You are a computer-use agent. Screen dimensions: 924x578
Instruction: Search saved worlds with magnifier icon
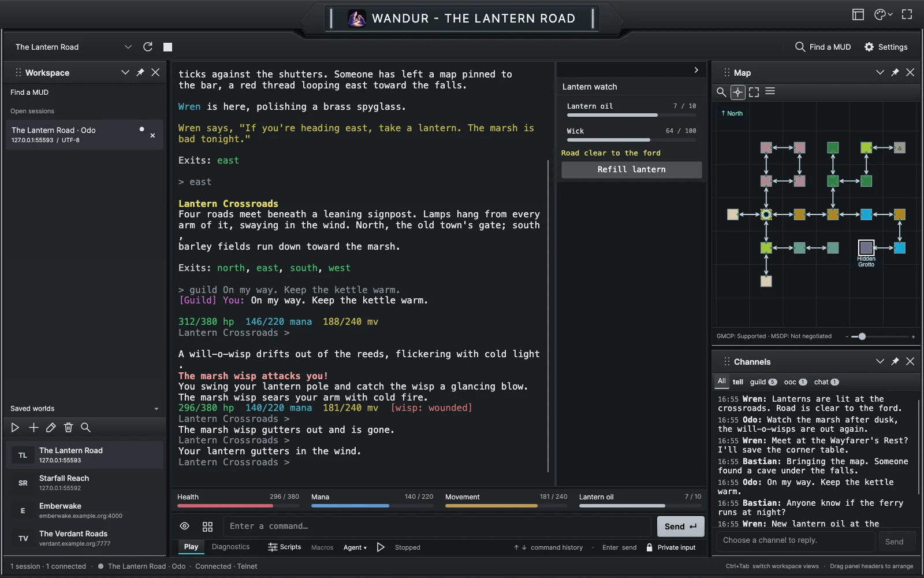pyautogui.click(x=85, y=428)
